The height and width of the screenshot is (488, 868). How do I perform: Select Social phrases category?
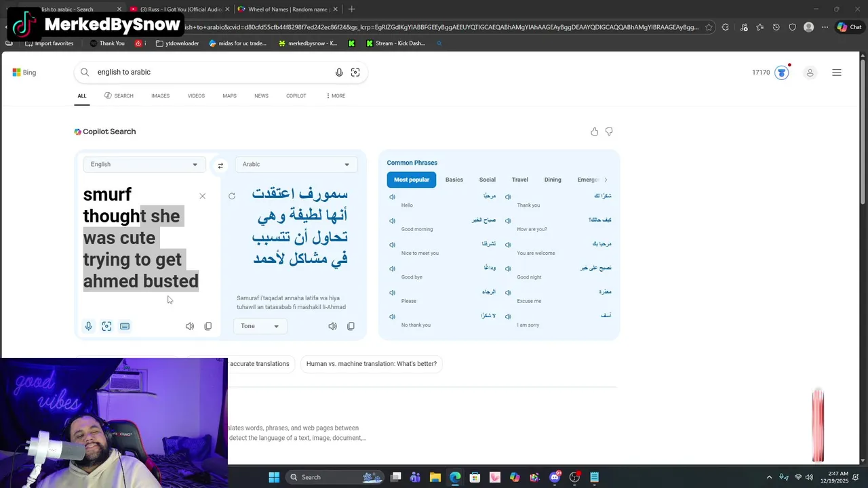point(488,180)
